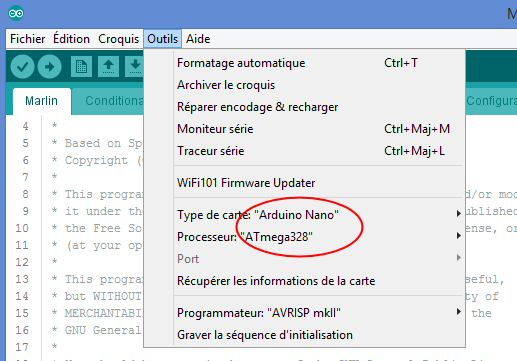517x361 pixels.
Task: Switch to the Configuration tab at right
Action: [x=491, y=101]
